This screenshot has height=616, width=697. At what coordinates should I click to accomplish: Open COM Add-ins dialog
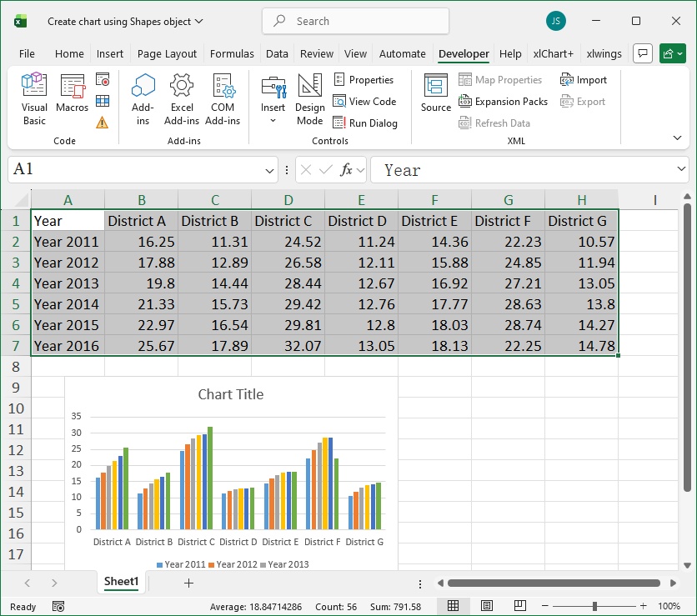[223, 99]
